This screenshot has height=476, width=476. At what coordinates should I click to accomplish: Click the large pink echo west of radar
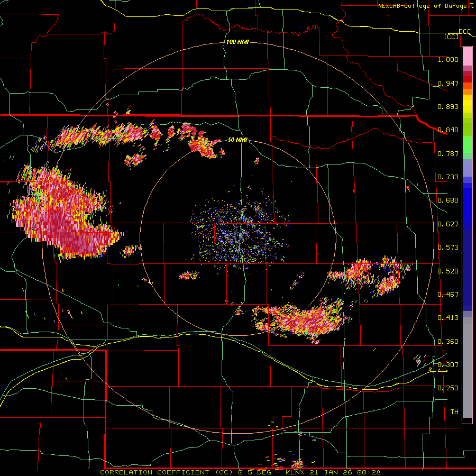(64, 213)
